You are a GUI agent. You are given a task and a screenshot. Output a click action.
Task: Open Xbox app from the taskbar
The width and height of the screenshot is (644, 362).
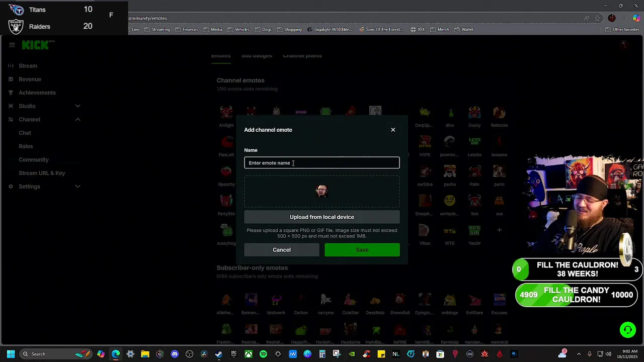click(x=249, y=354)
